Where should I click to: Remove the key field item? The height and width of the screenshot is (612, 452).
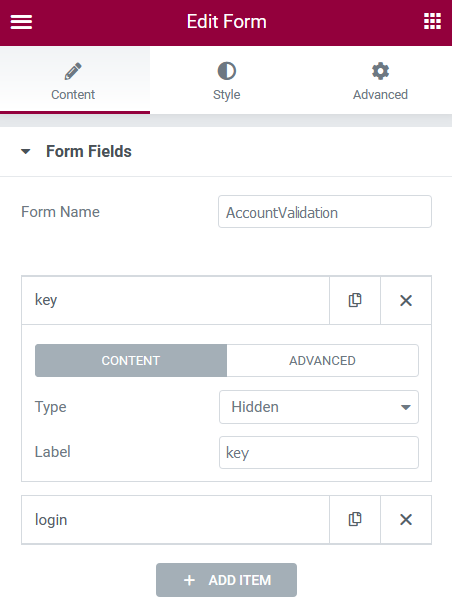click(x=406, y=300)
